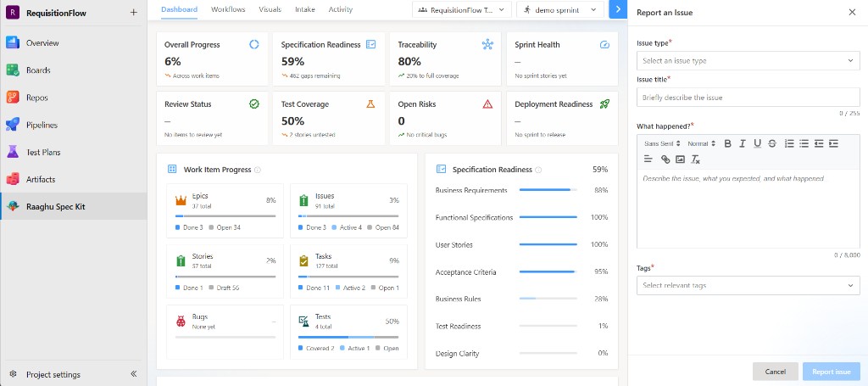
Task: Decrease indent in editor
Action: pos(819,143)
